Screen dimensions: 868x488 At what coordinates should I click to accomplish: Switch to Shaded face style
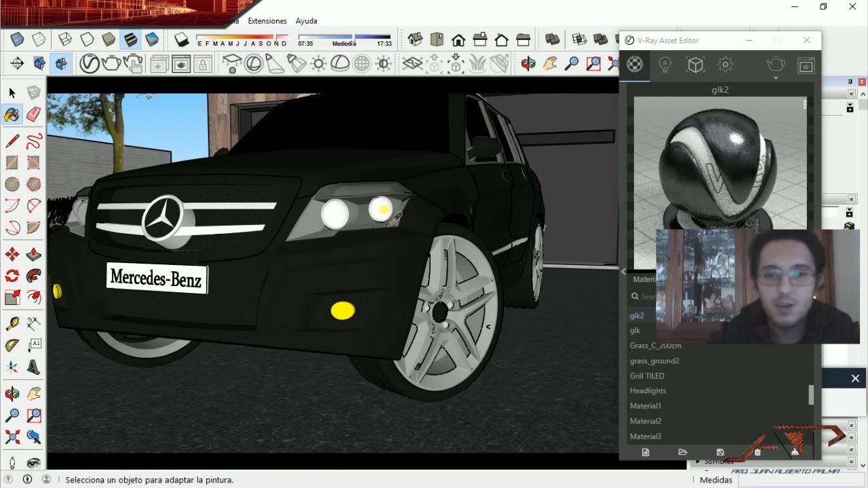(x=108, y=40)
